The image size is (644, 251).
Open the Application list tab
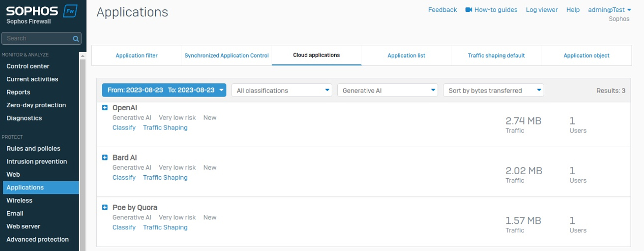(x=406, y=56)
